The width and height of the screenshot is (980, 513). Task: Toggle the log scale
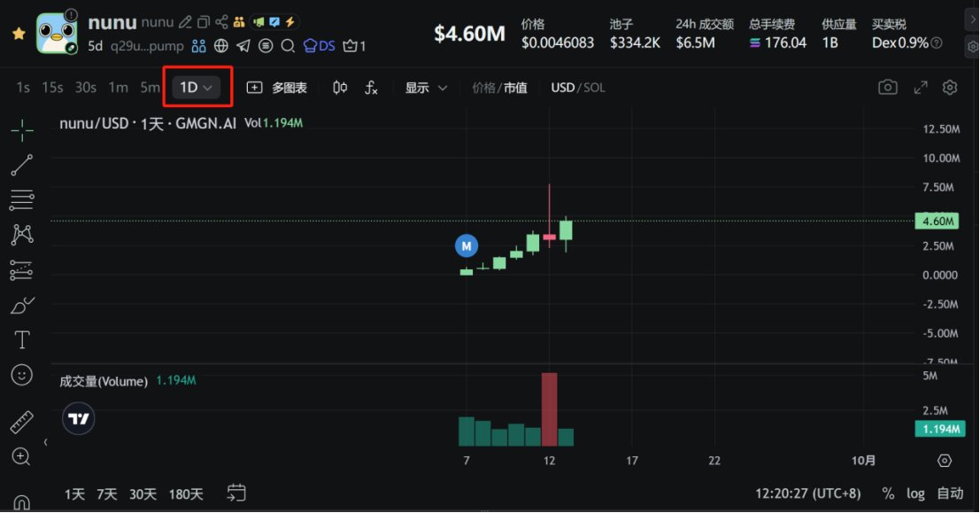pos(915,494)
